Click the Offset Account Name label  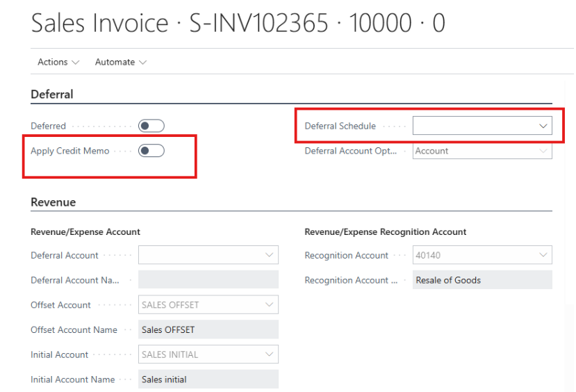(74, 330)
